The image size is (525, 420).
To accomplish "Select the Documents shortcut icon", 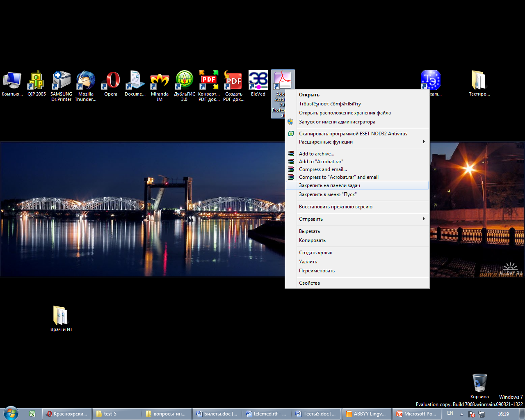I will pyautogui.click(x=135, y=84).
